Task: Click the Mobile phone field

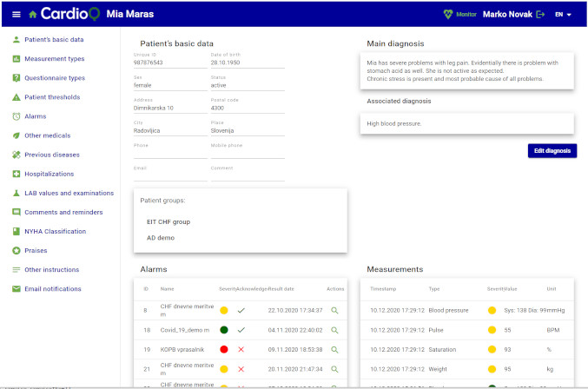Action: [x=248, y=154]
